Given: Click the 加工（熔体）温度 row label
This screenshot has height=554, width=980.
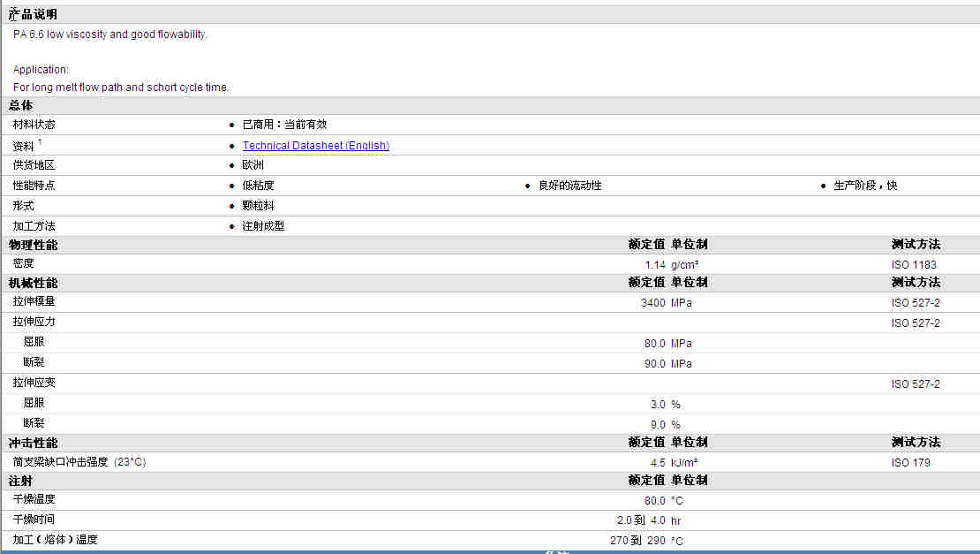Looking at the screenshot, I should tap(55, 540).
